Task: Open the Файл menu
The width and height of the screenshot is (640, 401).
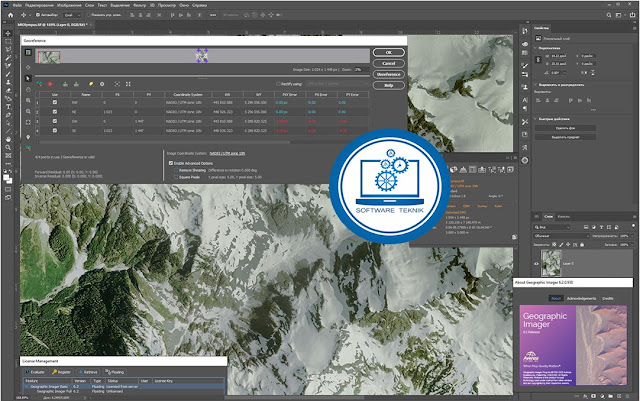Action: coord(17,5)
